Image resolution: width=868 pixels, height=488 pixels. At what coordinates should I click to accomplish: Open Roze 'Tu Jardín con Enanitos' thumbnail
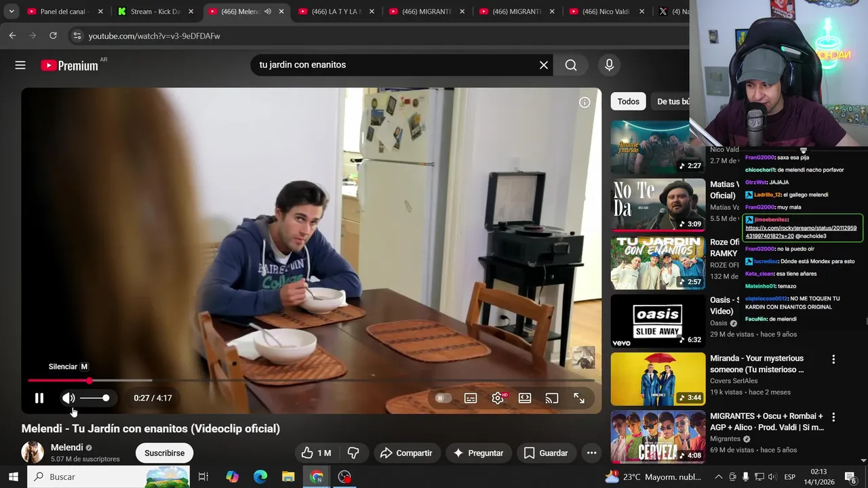[658, 263]
